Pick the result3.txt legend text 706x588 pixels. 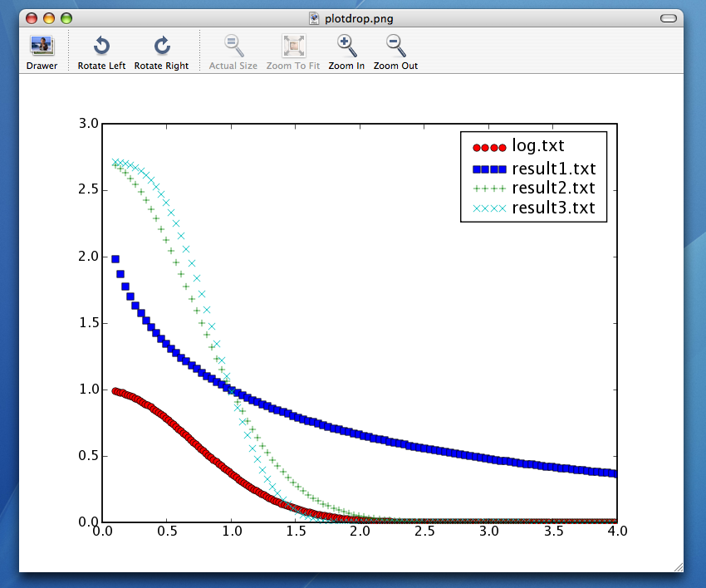coord(553,208)
